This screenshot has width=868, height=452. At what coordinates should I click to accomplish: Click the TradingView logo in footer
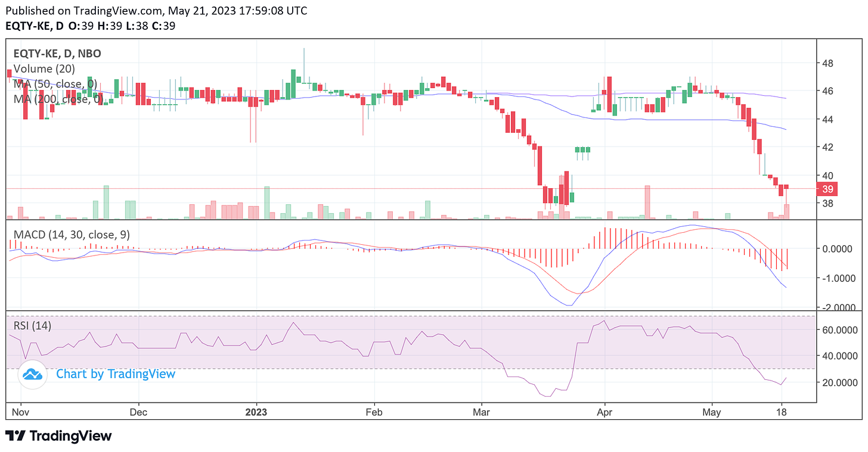coord(58,436)
